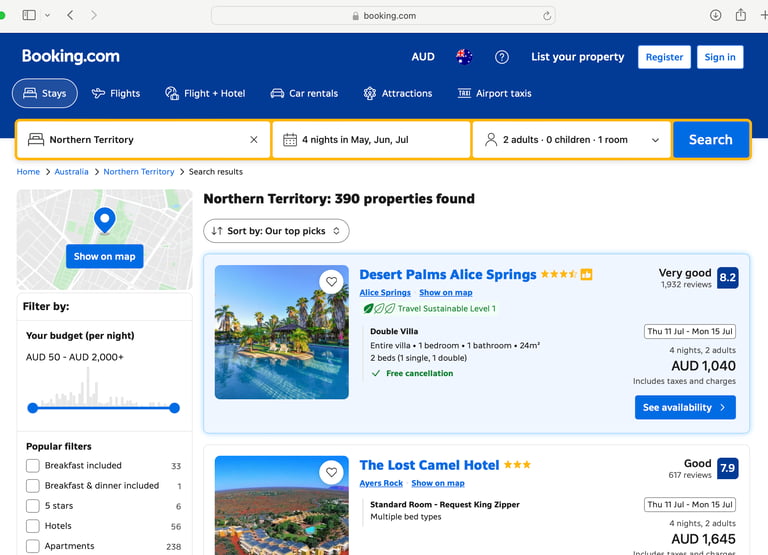The image size is (768, 555).
Task: Click the Safari sidebar toggle icon
Action: click(29, 15)
